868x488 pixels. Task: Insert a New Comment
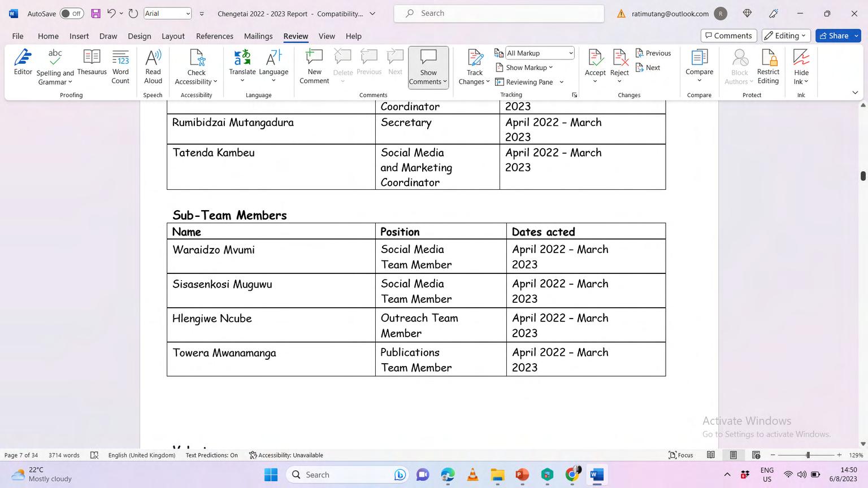tap(314, 67)
